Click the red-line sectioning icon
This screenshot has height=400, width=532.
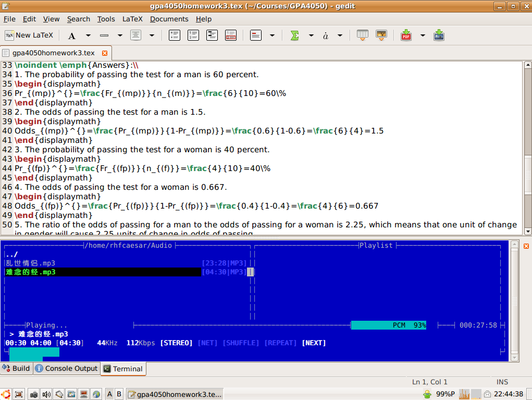click(256, 35)
